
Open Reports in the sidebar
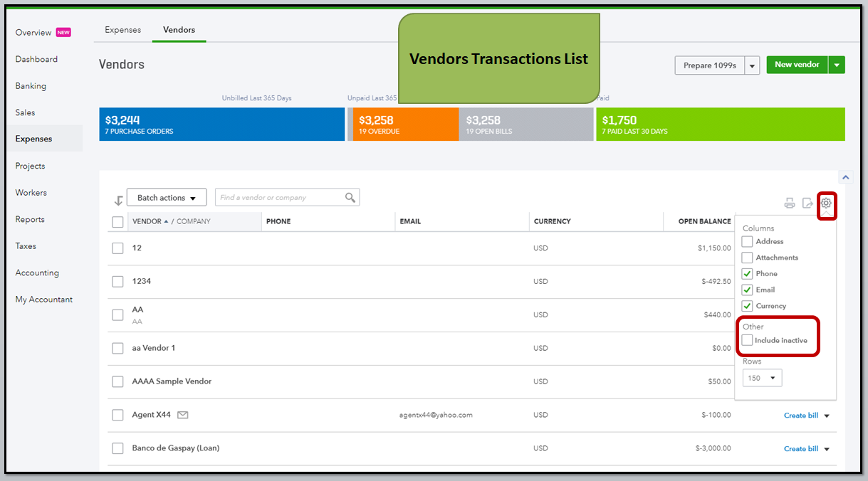click(30, 219)
